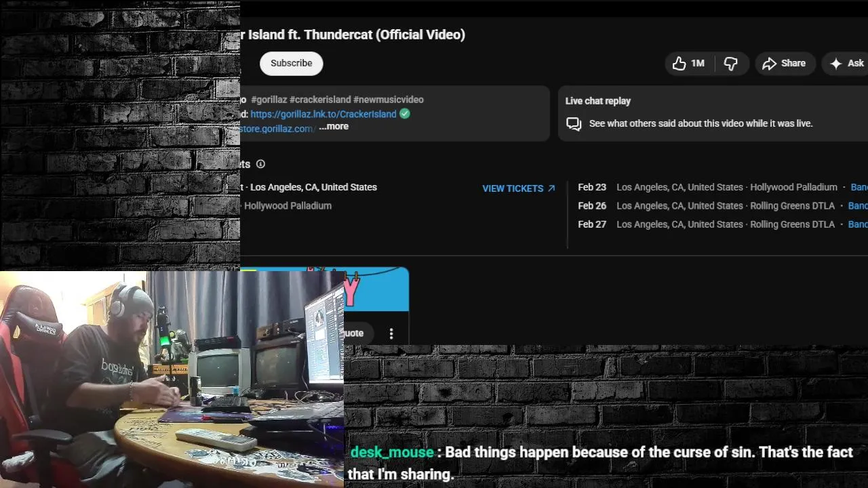Click VIEW TICKETS link
This screenshot has width=868, height=488.
click(x=519, y=188)
